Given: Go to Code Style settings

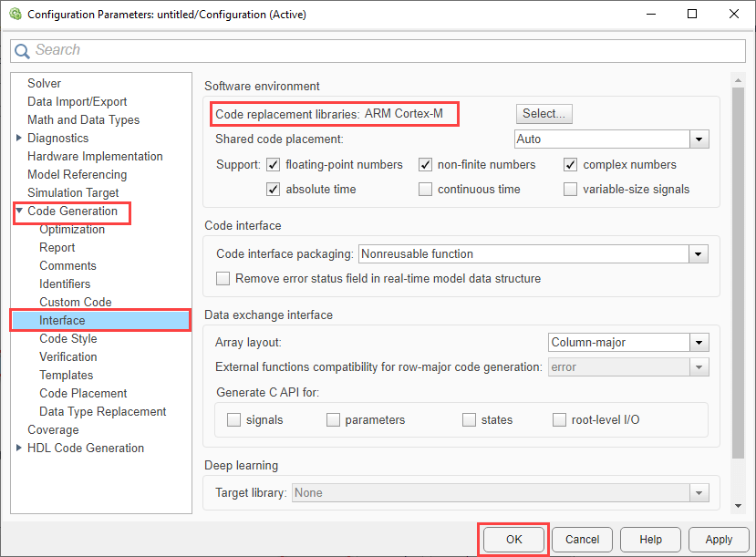Looking at the screenshot, I should pos(68,339).
